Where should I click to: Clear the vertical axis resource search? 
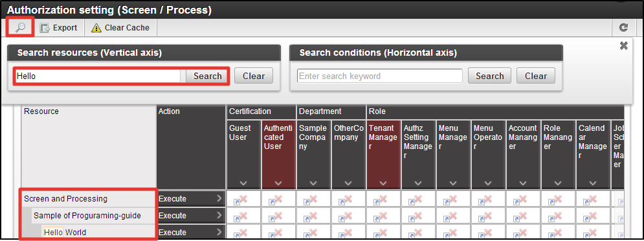(254, 76)
